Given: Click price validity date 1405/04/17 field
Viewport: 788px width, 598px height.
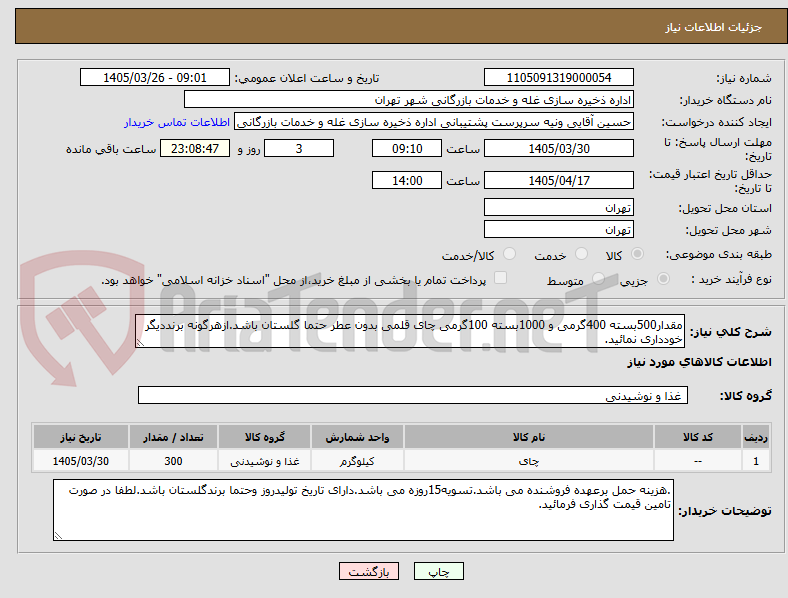Looking at the screenshot, I should pos(559,180).
